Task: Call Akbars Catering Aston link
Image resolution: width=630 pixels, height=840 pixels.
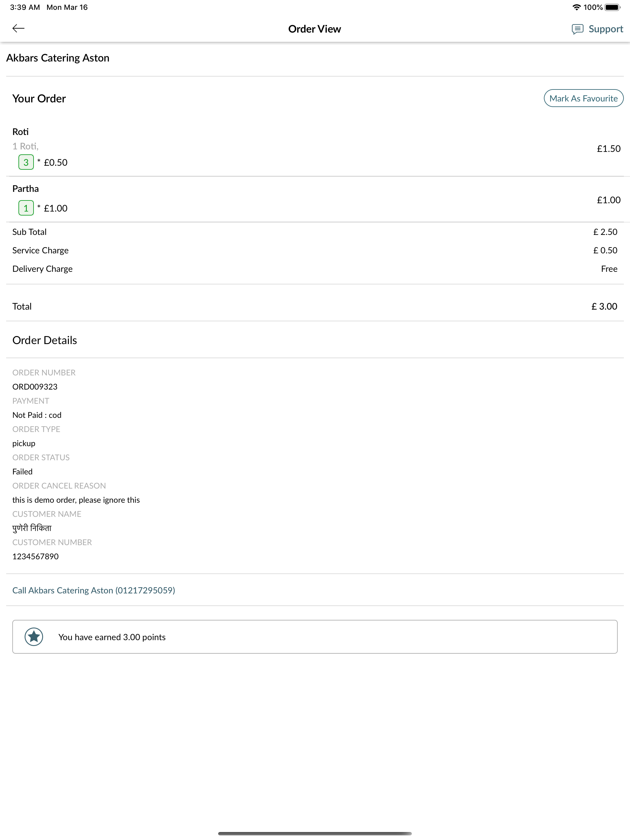Action: pos(94,590)
